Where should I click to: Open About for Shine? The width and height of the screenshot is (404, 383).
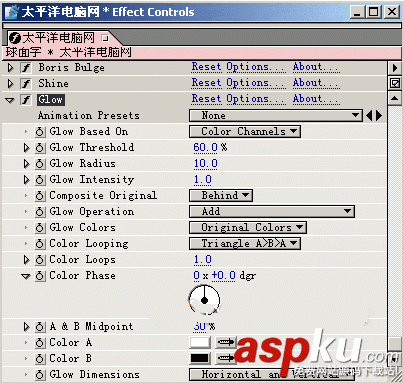[316, 83]
